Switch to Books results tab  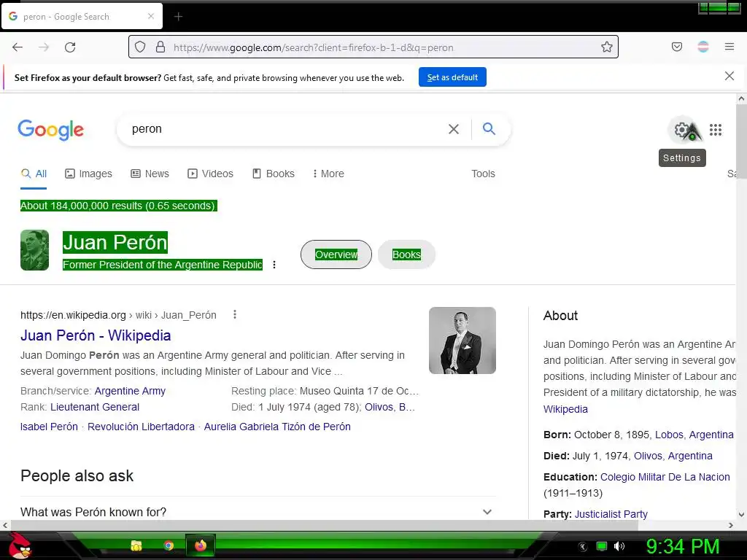[x=273, y=174]
